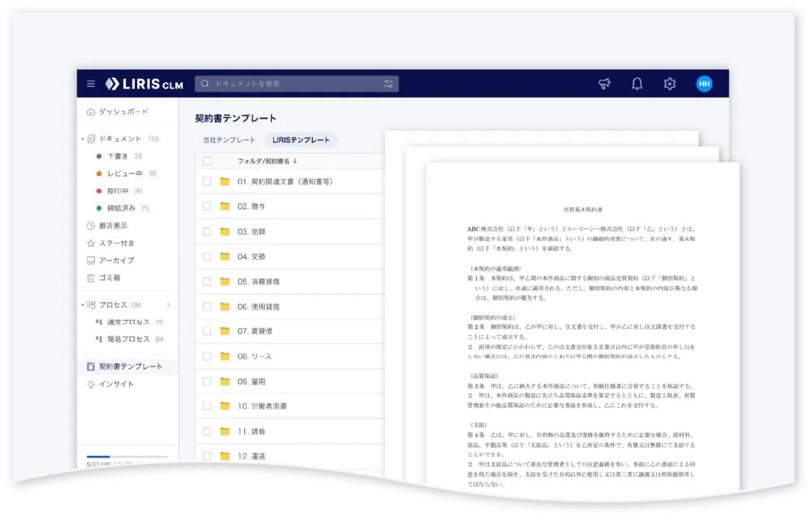Open the 09. 雇用 folder name

pos(251,382)
